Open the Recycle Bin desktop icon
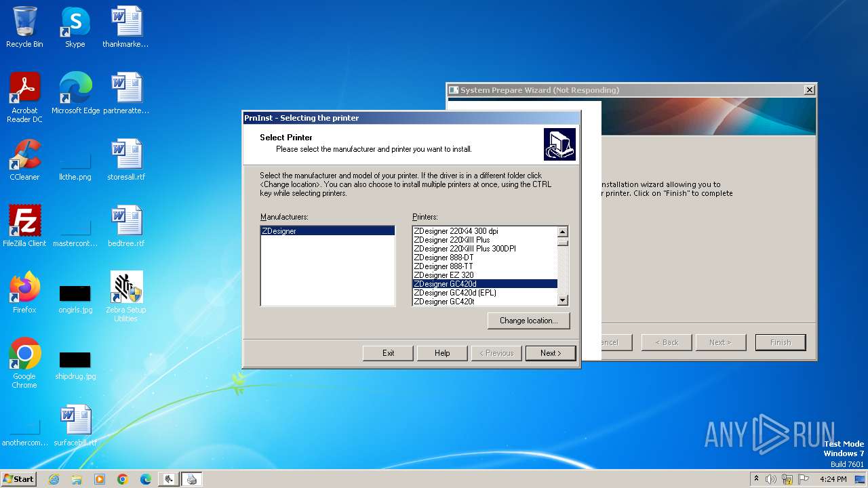Image resolution: width=868 pixels, height=488 pixels. (x=24, y=27)
